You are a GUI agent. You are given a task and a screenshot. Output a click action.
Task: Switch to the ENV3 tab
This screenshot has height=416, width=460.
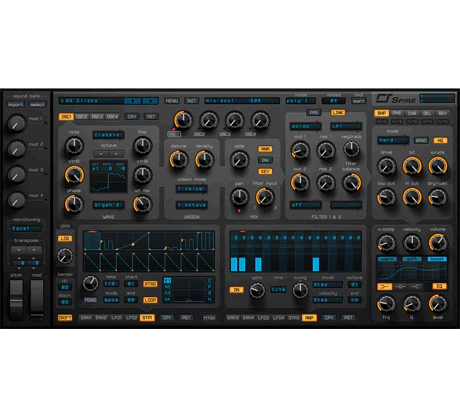coord(233,318)
